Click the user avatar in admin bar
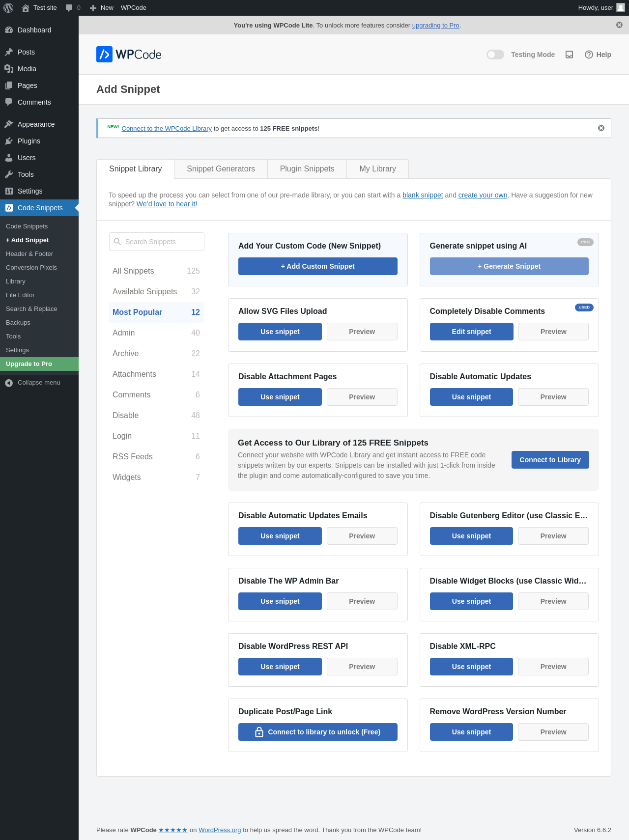629x840 pixels. (621, 8)
